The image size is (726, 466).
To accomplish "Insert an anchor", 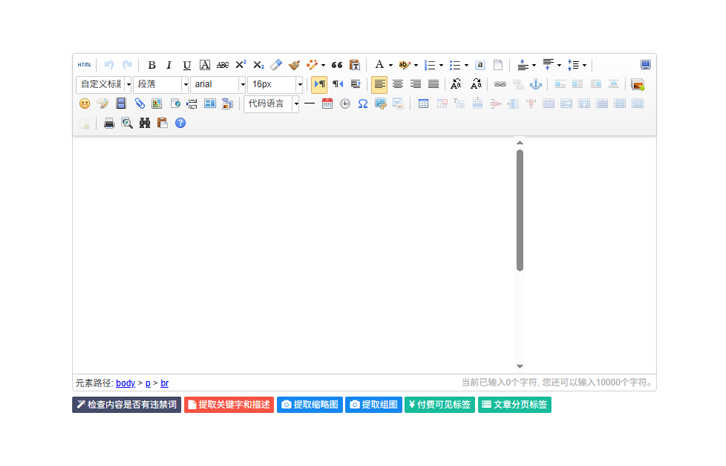I will coord(536,84).
